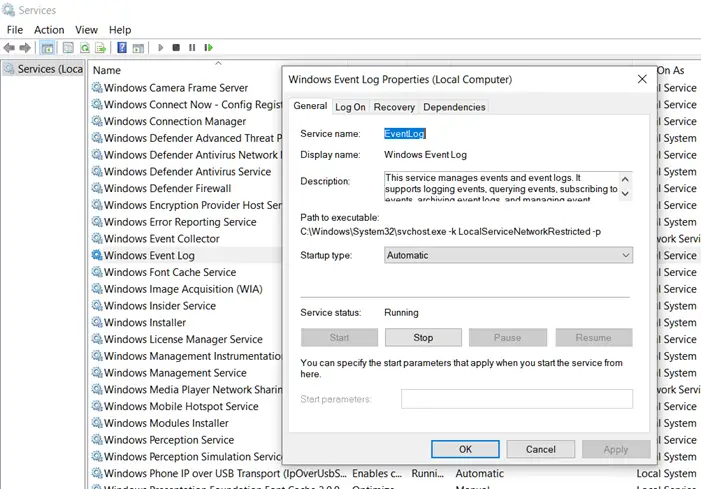Click gear icon of Windows Management Service

pos(97,373)
